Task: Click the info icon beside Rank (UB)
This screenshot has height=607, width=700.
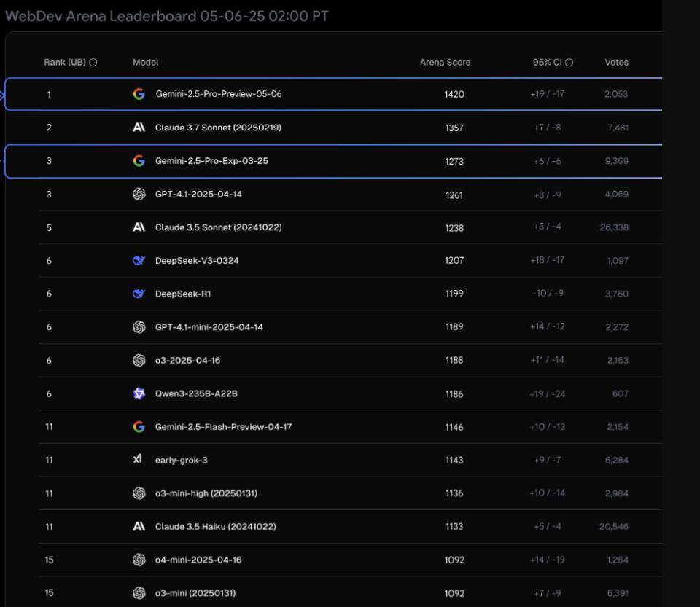Action: click(93, 63)
